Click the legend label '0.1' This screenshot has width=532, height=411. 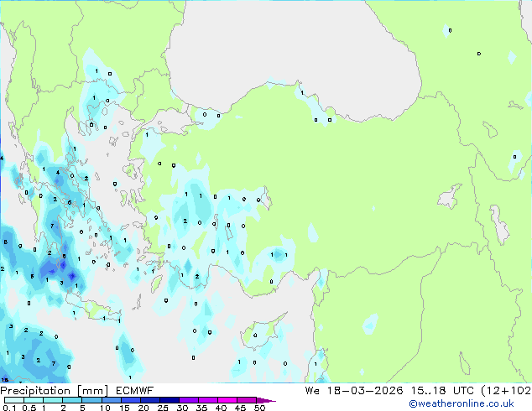point(8,408)
